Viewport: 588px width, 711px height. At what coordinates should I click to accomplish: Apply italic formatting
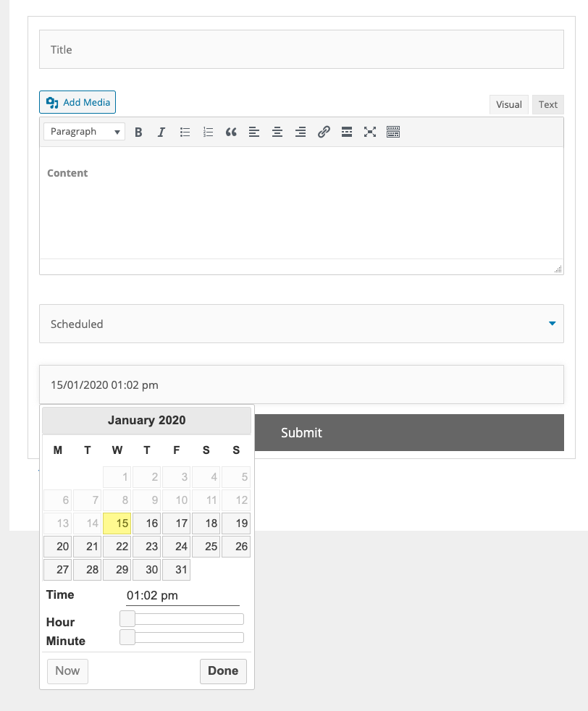click(x=161, y=132)
